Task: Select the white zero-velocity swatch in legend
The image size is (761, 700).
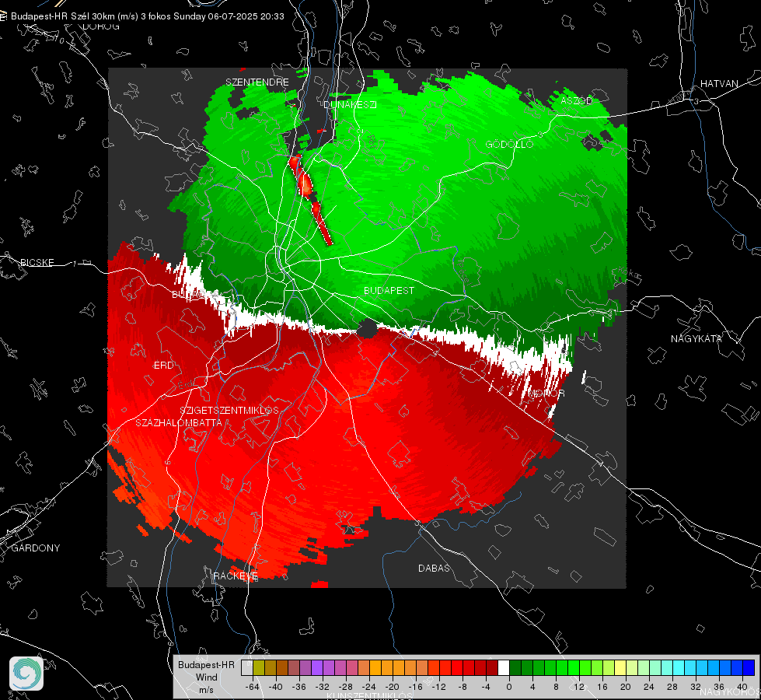Action: 504,668
